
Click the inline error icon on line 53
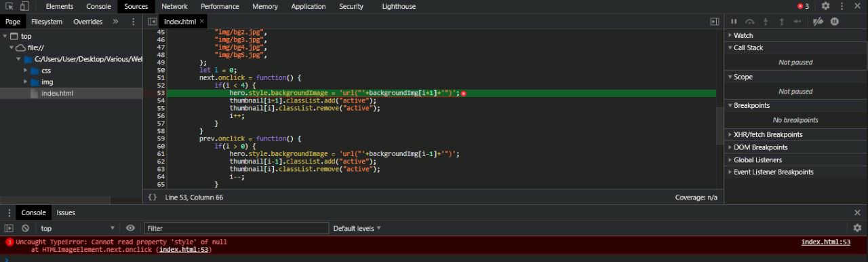click(x=464, y=93)
